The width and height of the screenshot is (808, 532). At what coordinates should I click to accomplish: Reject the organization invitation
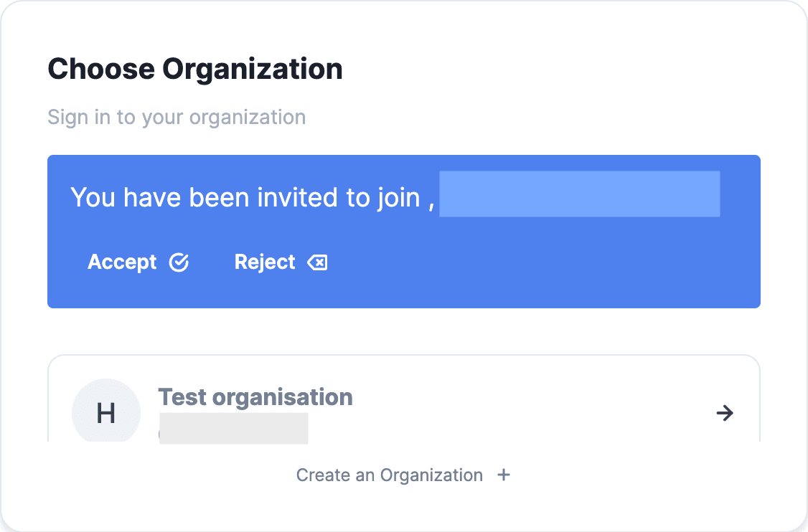click(x=265, y=262)
